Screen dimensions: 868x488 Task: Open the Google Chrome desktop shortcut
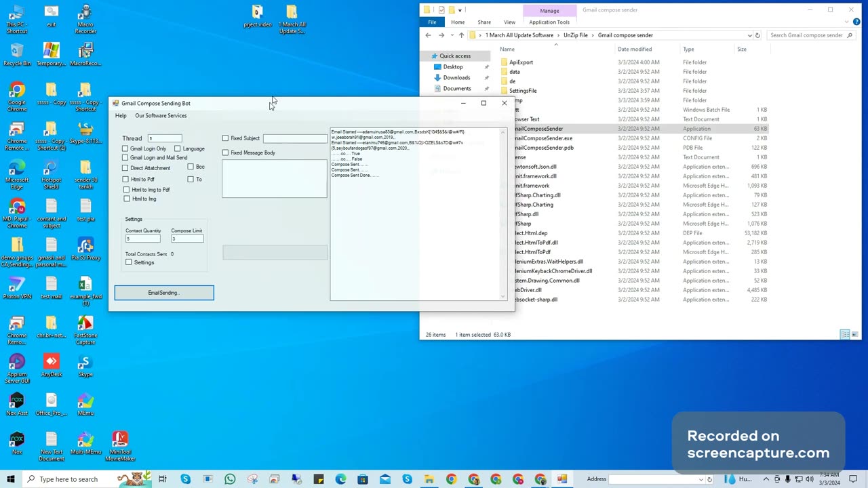(x=17, y=97)
